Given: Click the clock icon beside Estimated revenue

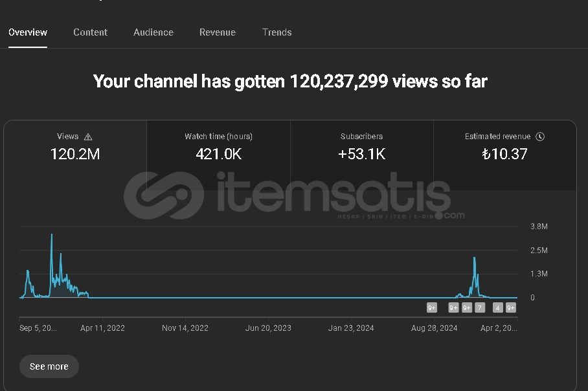Looking at the screenshot, I should point(540,137).
